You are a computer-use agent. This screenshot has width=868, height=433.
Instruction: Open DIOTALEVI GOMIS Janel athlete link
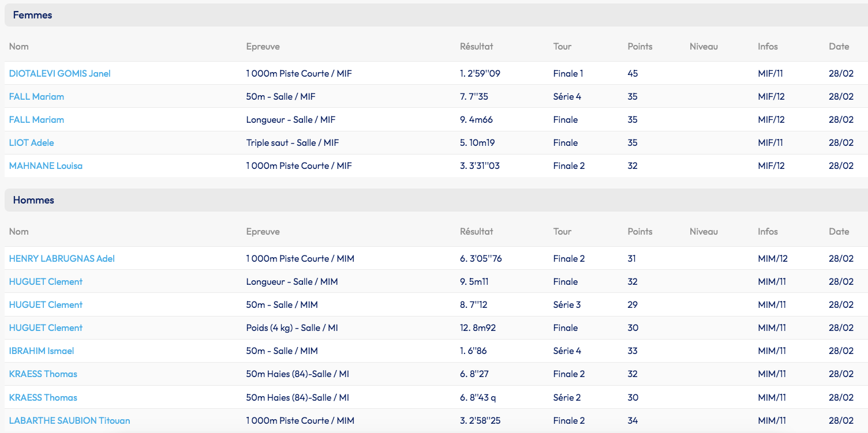[59, 73]
